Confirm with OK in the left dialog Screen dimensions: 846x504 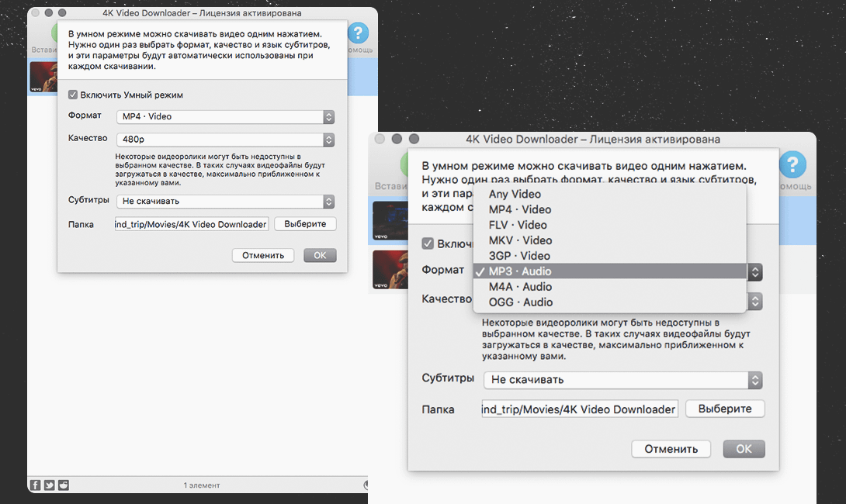(x=320, y=255)
